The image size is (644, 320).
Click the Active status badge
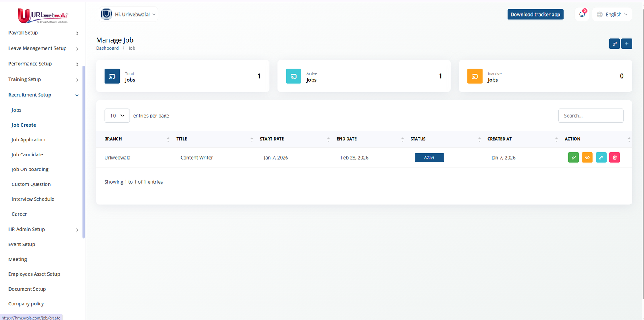[x=429, y=158]
